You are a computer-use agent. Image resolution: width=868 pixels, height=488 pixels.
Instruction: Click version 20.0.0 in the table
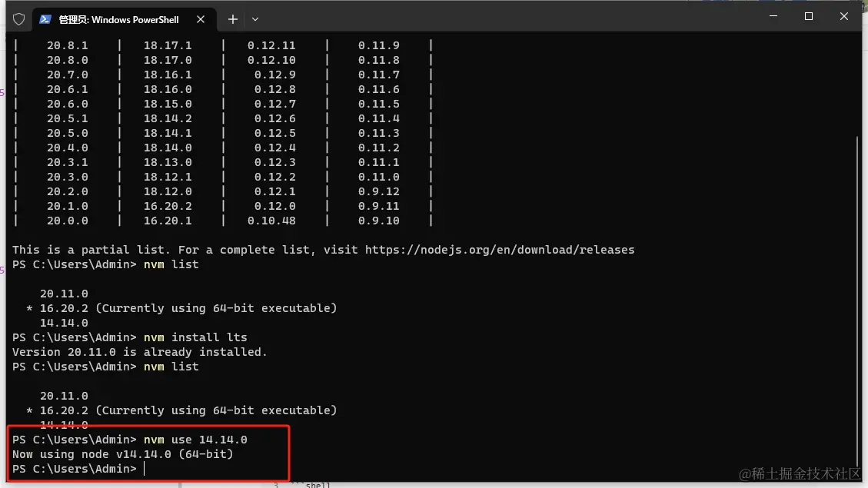[68, 221]
